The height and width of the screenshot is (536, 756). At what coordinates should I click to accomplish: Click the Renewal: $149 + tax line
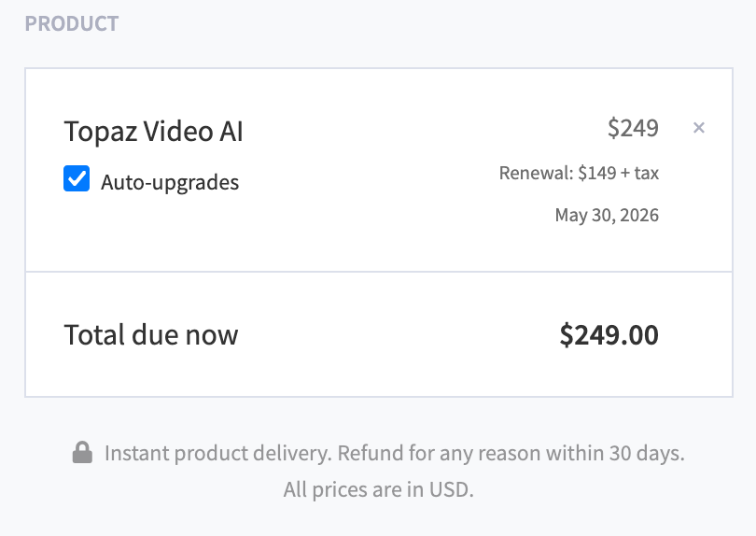tap(579, 173)
